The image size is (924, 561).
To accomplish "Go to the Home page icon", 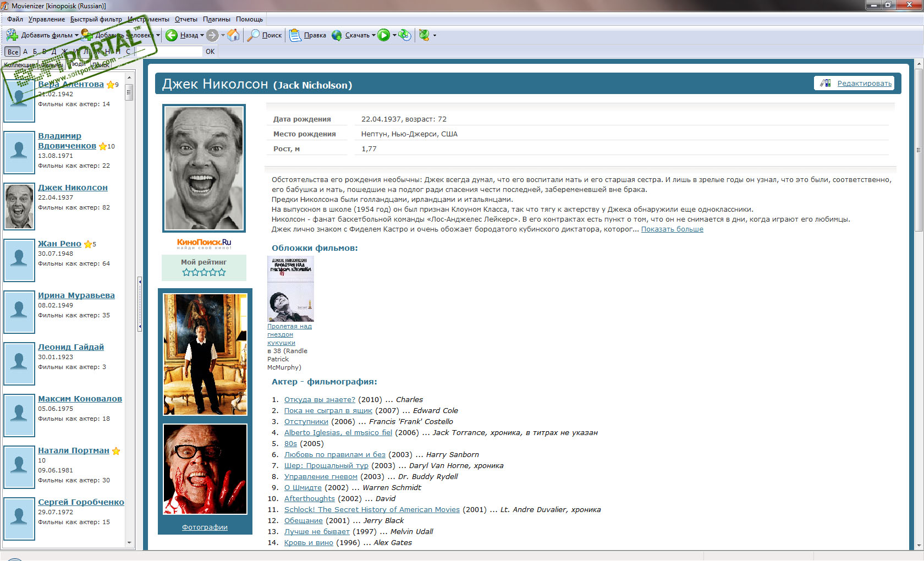I will [234, 35].
